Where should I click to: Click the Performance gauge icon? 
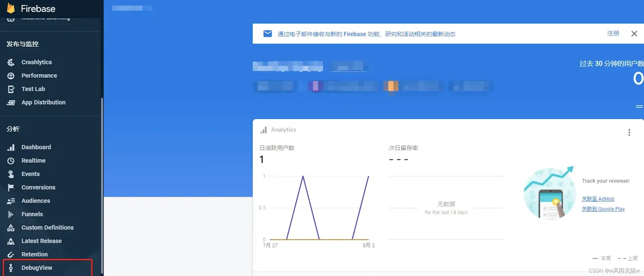click(11, 75)
